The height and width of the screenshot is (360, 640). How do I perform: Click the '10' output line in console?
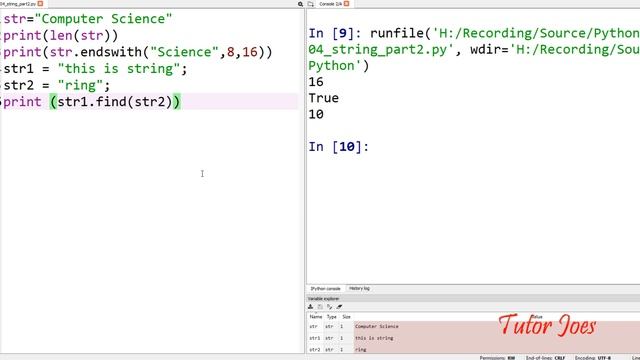pyautogui.click(x=316, y=114)
